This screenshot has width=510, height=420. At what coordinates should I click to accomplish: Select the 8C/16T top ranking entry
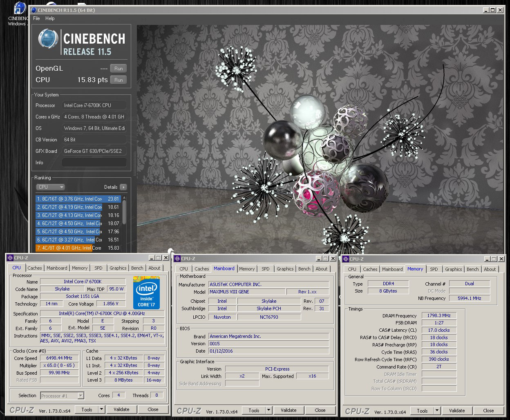78,199
